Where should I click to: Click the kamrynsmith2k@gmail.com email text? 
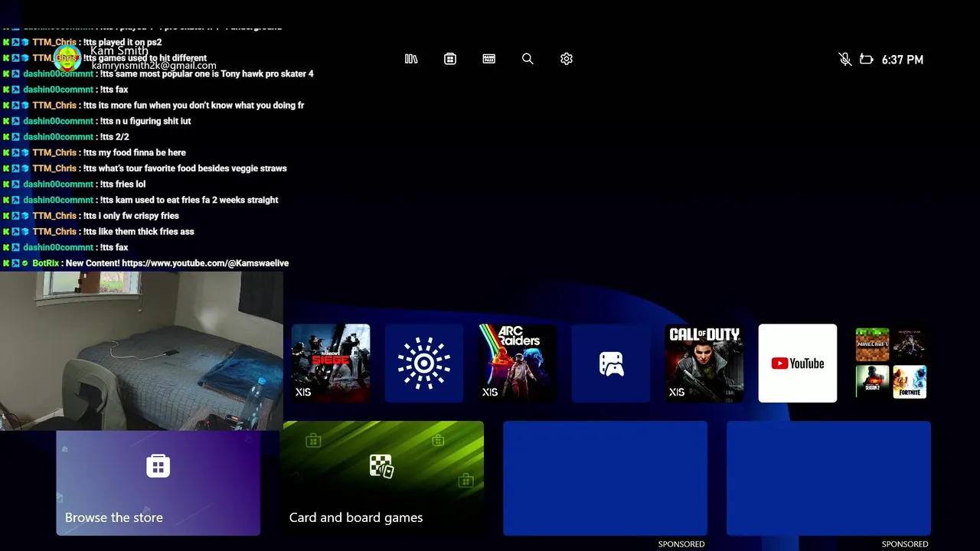(154, 66)
